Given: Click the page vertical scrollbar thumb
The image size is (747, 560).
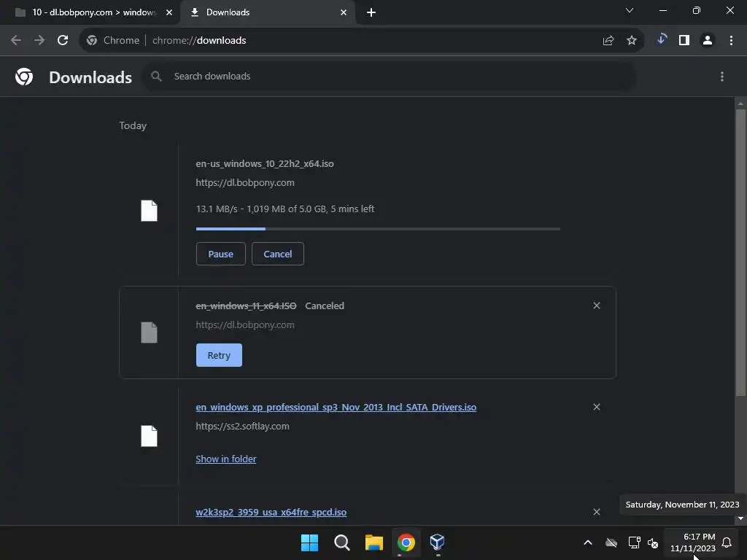Looking at the screenshot, I should (740, 252).
